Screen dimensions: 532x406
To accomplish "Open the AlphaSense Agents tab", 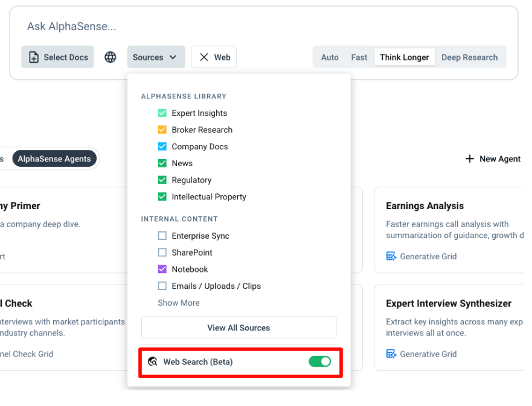I will (54, 159).
